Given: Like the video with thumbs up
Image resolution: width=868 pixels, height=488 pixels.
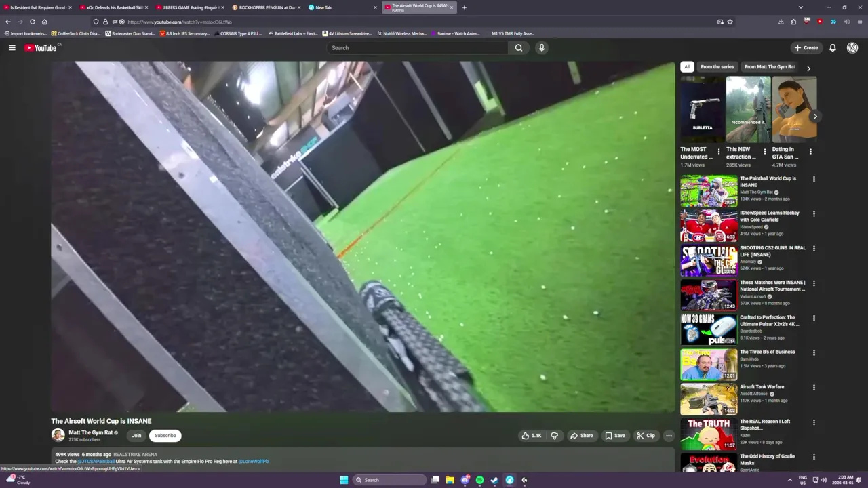Looking at the screenshot, I should pos(532,436).
